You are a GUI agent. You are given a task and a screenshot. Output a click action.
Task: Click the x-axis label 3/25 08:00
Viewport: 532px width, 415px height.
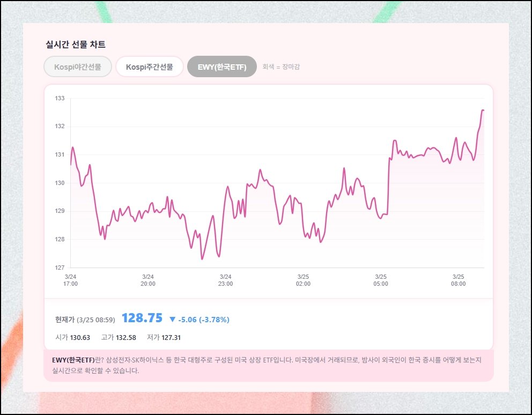click(x=459, y=280)
